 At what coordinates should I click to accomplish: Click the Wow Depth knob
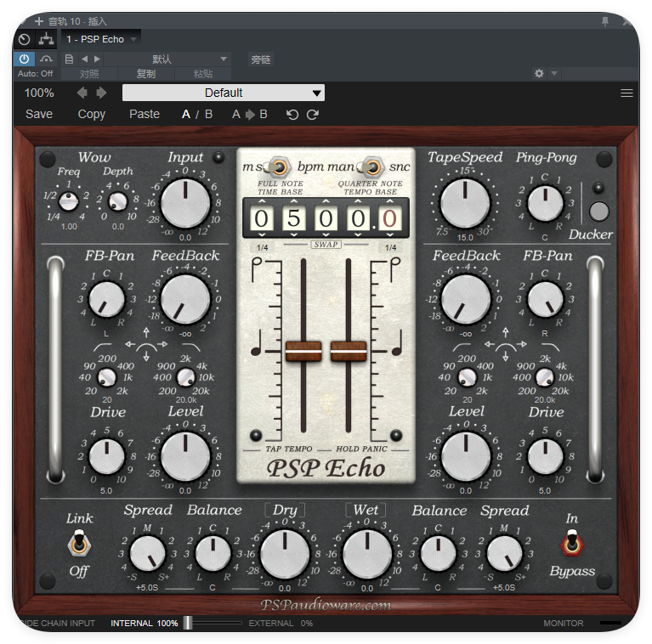pyautogui.click(x=118, y=202)
